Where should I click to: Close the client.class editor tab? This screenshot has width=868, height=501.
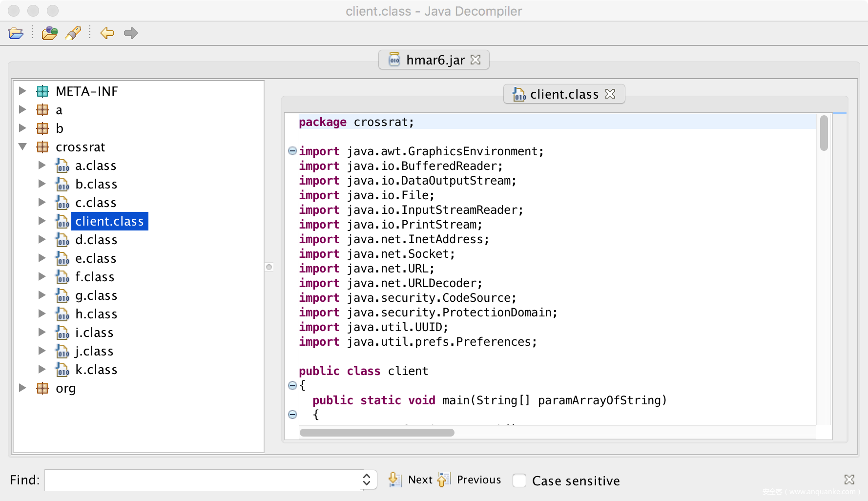pyautogui.click(x=610, y=94)
